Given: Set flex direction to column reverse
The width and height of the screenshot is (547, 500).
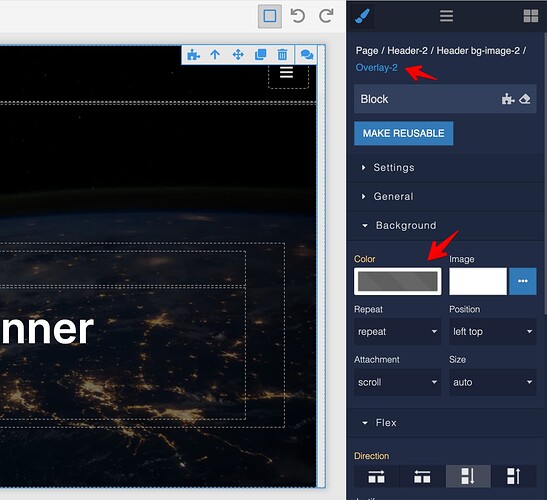Looking at the screenshot, I should [514, 476].
